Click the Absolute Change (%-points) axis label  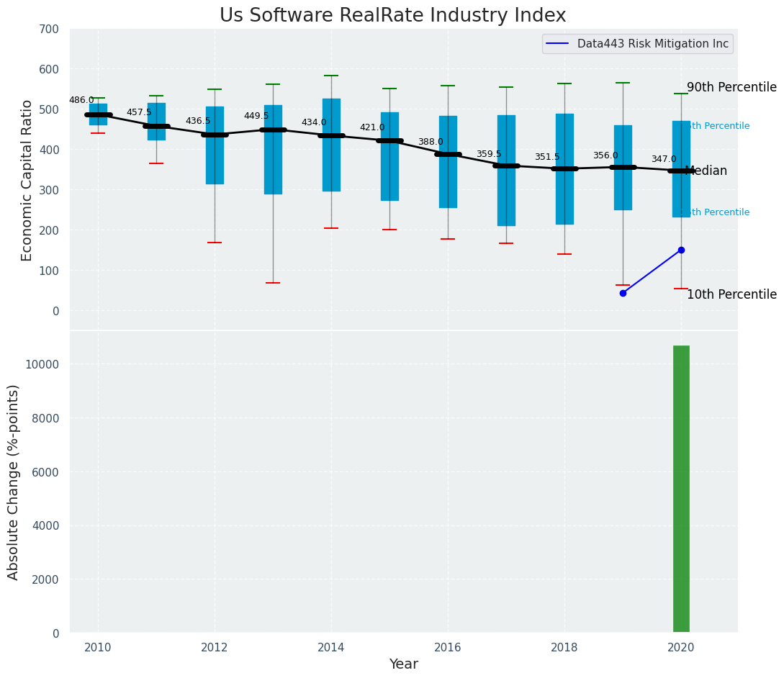point(13,482)
